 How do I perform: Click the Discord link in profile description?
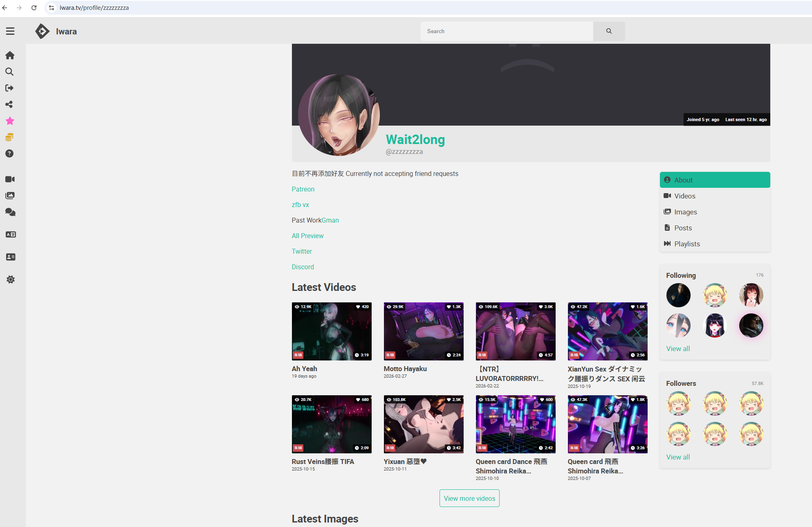click(x=303, y=267)
